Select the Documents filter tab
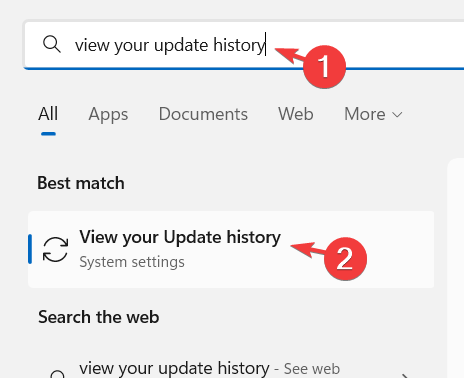 tap(203, 114)
